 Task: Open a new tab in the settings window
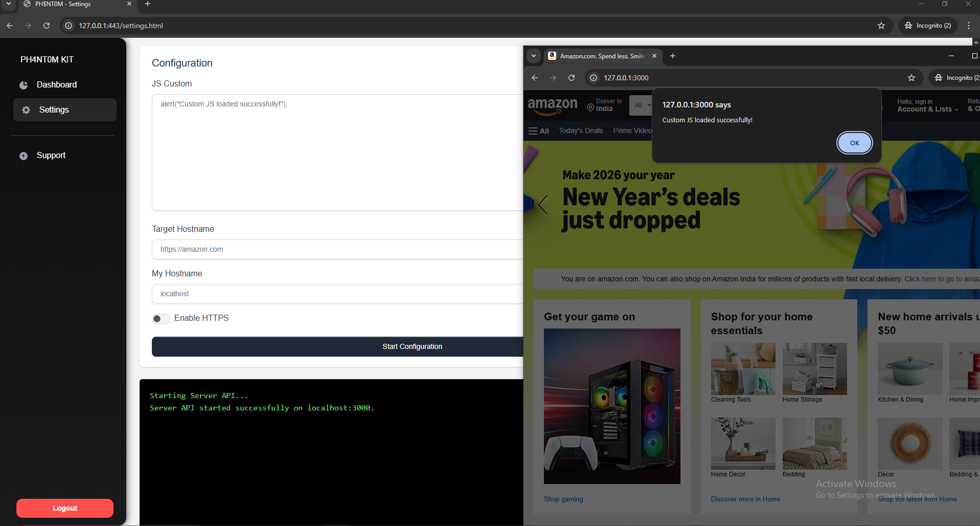(x=148, y=4)
